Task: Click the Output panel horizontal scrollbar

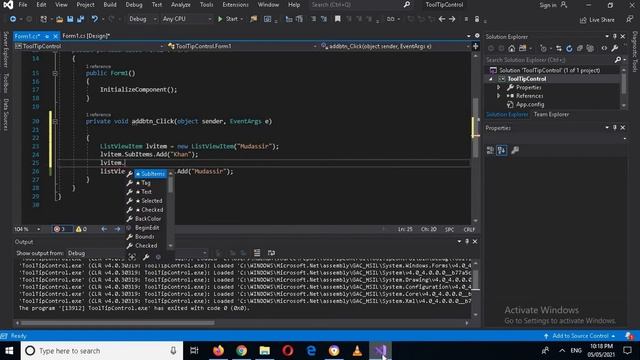Action: (118, 323)
